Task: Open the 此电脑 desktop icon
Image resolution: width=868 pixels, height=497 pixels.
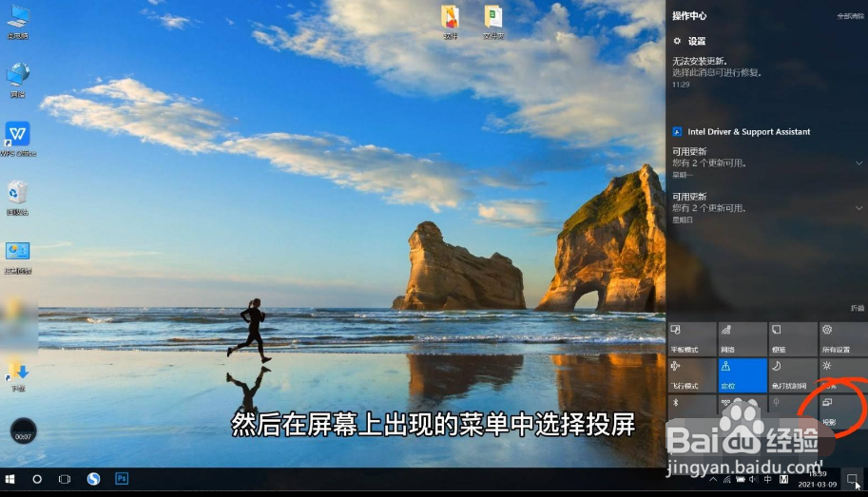Action: tap(18, 22)
